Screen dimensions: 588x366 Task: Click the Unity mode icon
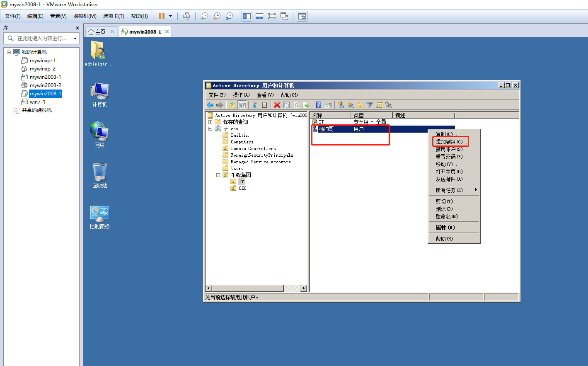[284, 16]
